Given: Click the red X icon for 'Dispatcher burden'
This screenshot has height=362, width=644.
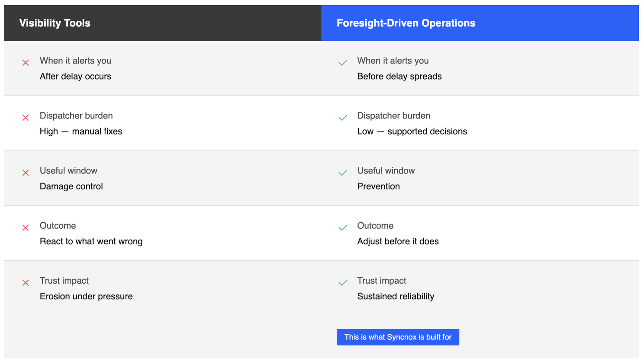Looking at the screenshot, I should [x=26, y=117].
